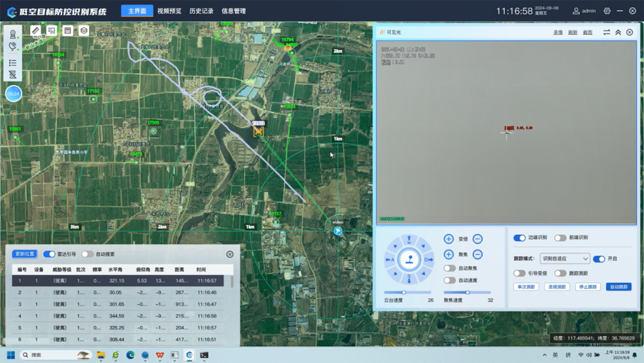644x363 pixels.
Task: Pan camera right with the D arrow
Action: tap(428, 260)
